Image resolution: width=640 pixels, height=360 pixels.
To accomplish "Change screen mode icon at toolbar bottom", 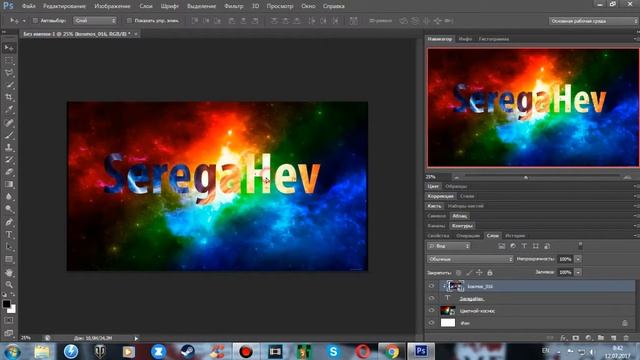I will click(x=9, y=333).
